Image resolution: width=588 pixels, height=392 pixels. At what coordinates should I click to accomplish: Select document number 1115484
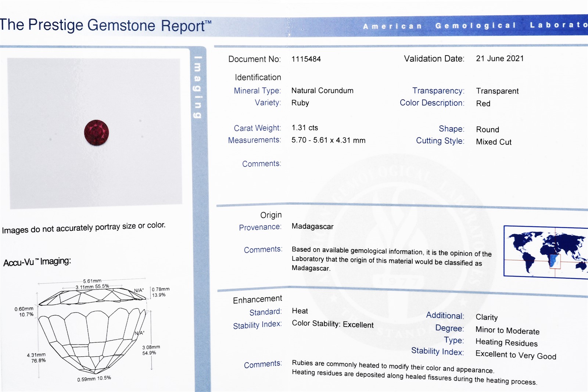pos(306,59)
